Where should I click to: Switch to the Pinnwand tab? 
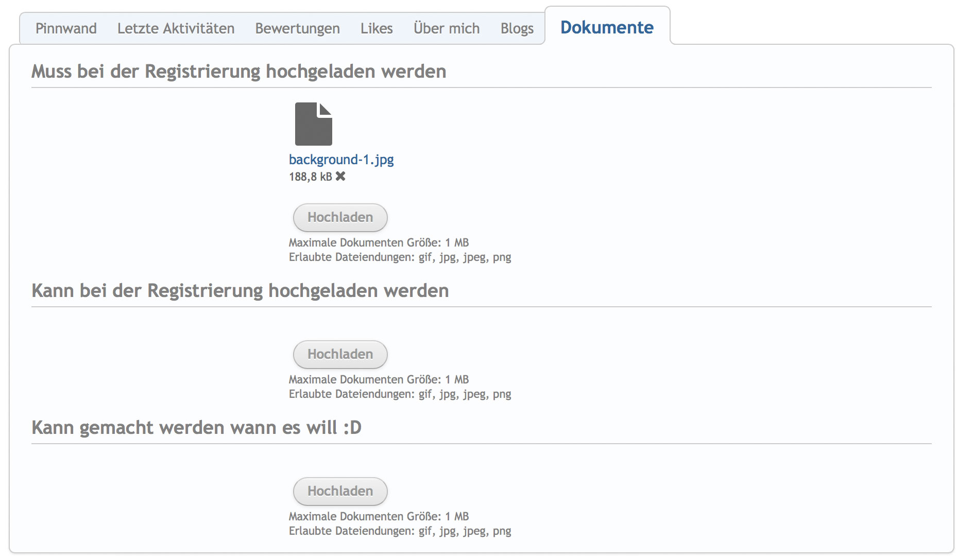tap(66, 28)
